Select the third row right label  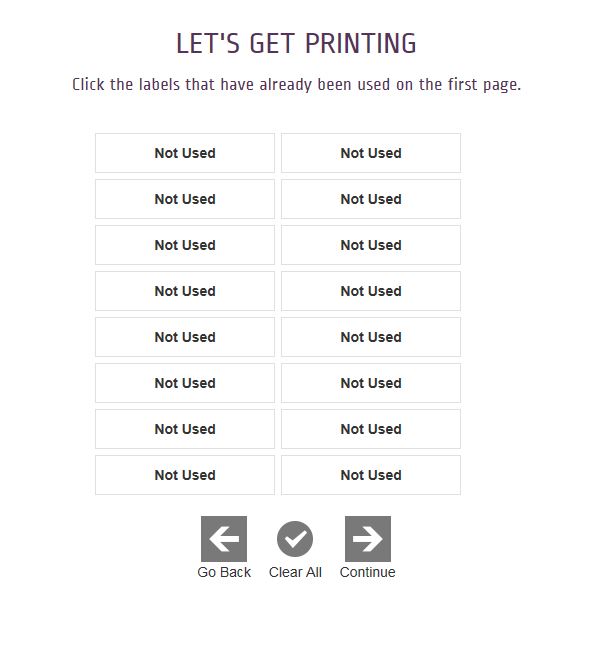(x=371, y=245)
